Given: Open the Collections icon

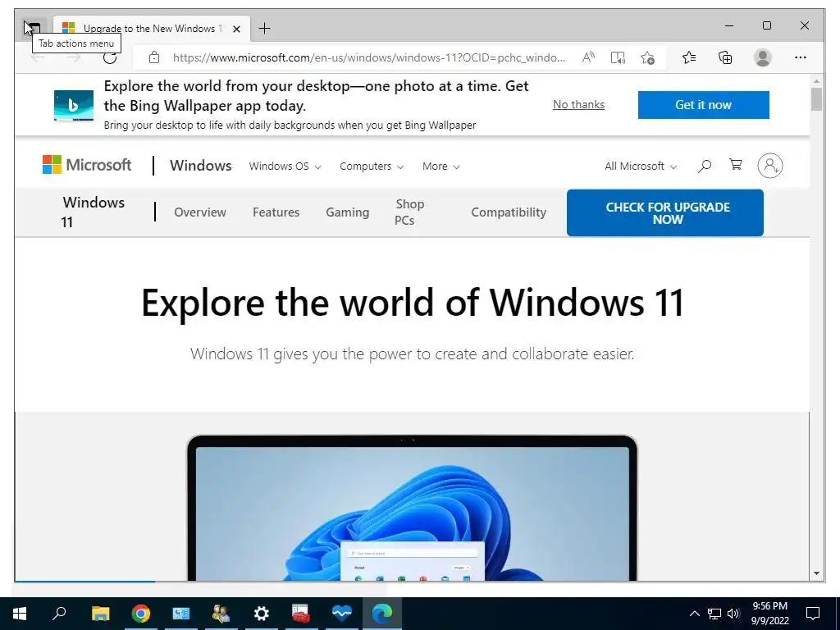Looking at the screenshot, I should click(x=725, y=57).
